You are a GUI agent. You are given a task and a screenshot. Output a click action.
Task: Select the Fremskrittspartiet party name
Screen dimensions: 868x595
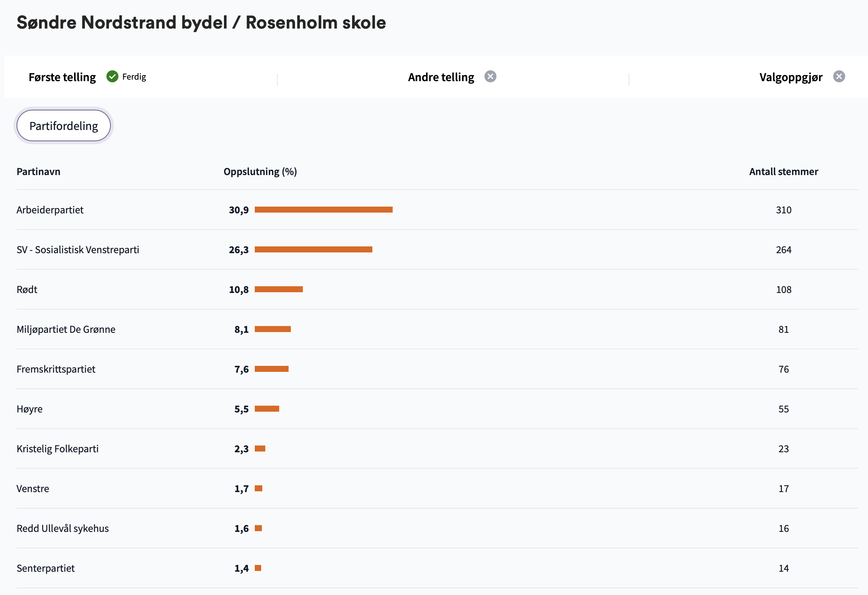point(56,369)
